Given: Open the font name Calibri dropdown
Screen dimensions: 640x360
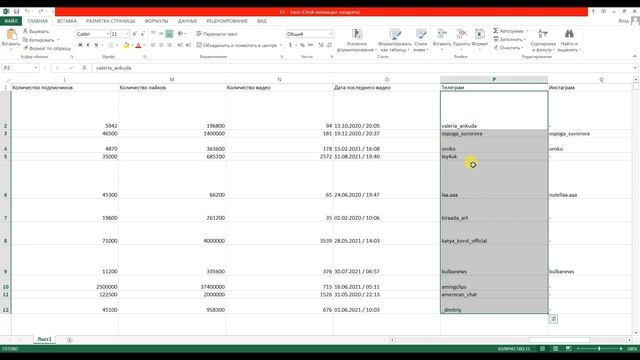Looking at the screenshot, I should click(x=108, y=34).
